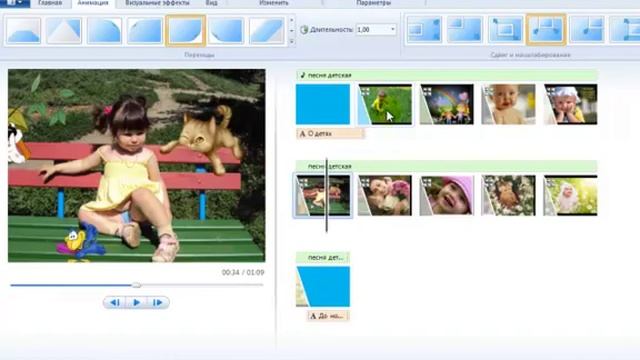This screenshot has width=640, height=360.
Task: Select the highlighted fifth transition thumbnail
Action: (x=186, y=30)
